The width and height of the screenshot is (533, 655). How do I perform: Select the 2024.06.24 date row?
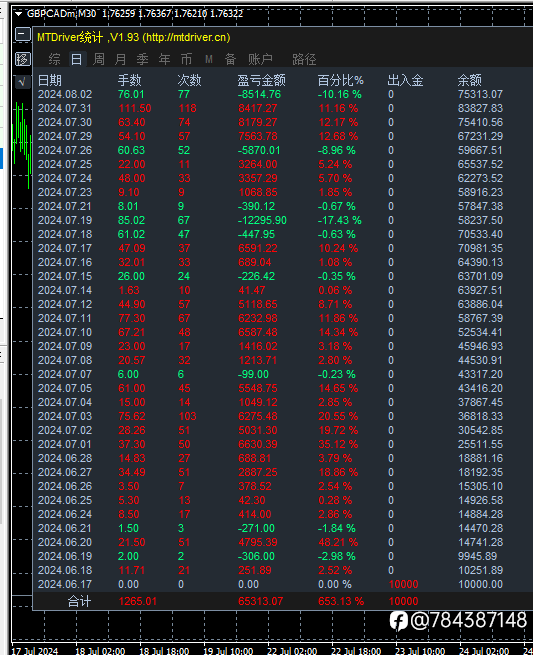click(65, 514)
